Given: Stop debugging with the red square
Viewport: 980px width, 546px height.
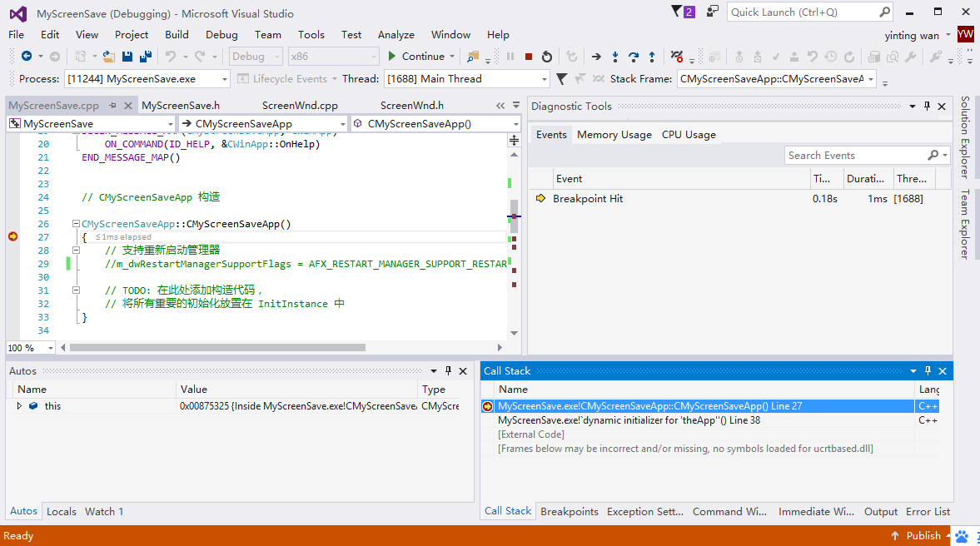Looking at the screenshot, I should (x=529, y=57).
